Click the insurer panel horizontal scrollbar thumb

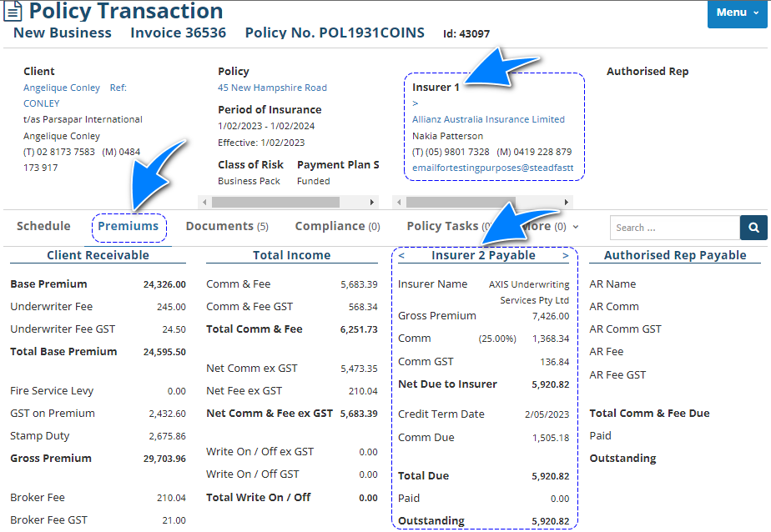coord(461,202)
